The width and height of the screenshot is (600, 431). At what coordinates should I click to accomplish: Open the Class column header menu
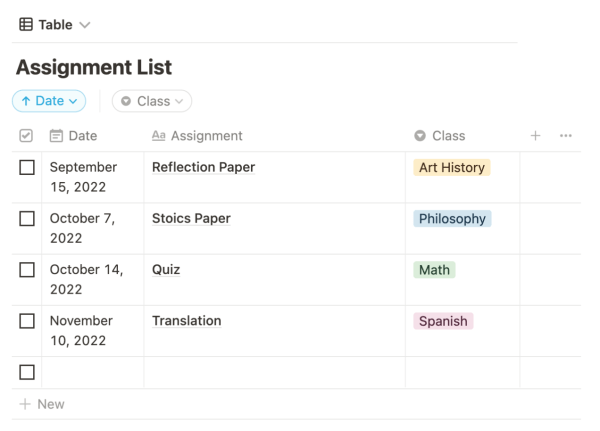tap(448, 136)
